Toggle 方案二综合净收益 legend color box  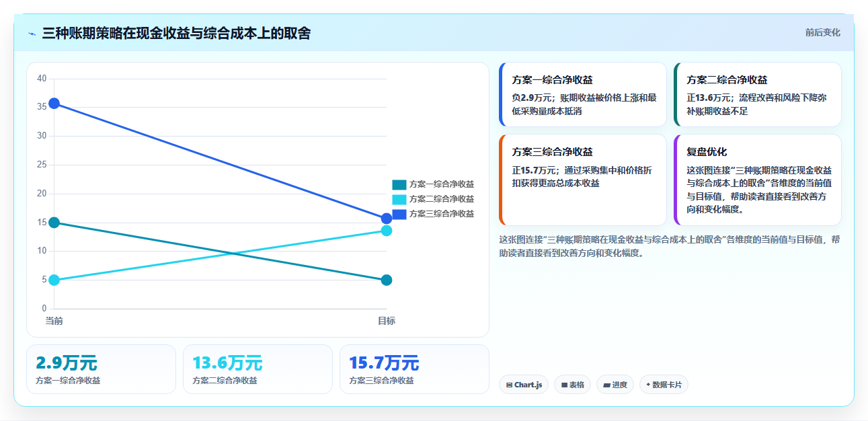(x=399, y=199)
